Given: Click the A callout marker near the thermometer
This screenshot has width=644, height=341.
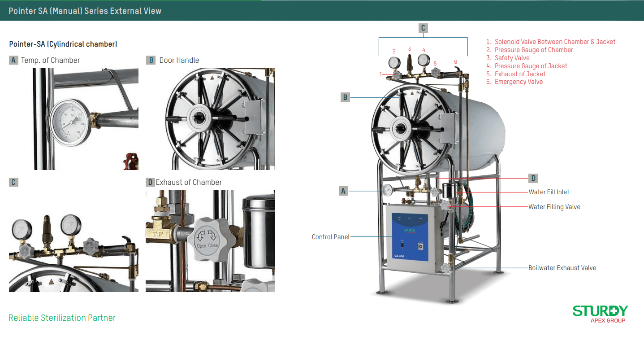Looking at the screenshot, I should [x=344, y=191].
